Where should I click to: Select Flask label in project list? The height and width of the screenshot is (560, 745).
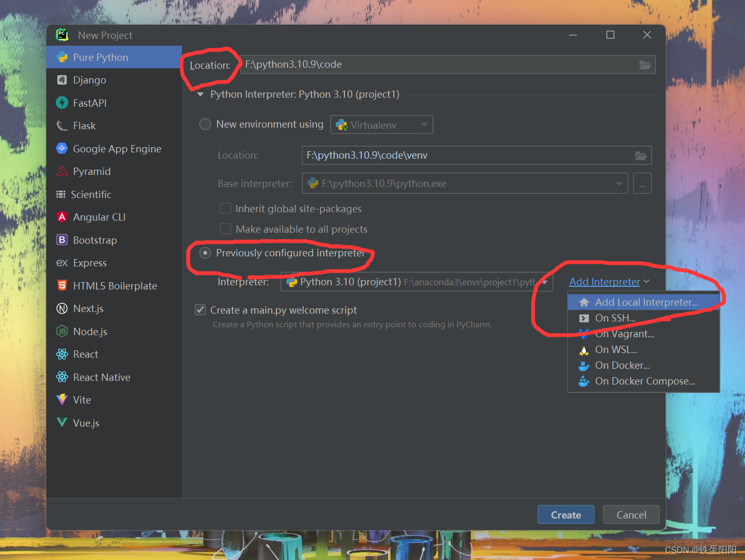84,126
